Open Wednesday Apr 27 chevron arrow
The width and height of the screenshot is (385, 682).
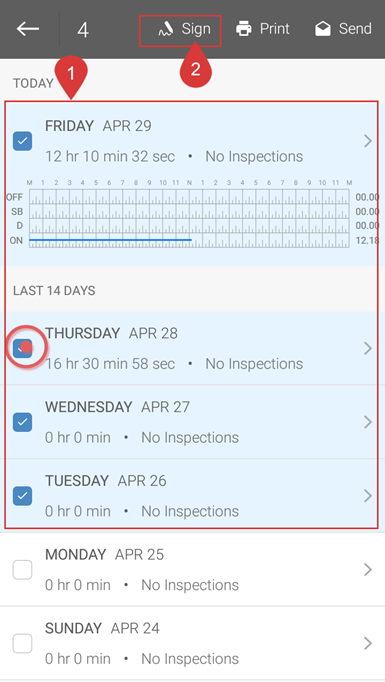368,422
